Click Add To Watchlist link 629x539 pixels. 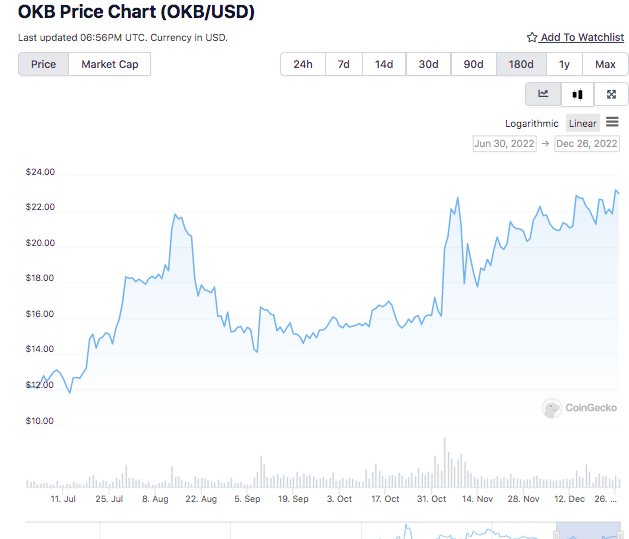tap(582, 37)
